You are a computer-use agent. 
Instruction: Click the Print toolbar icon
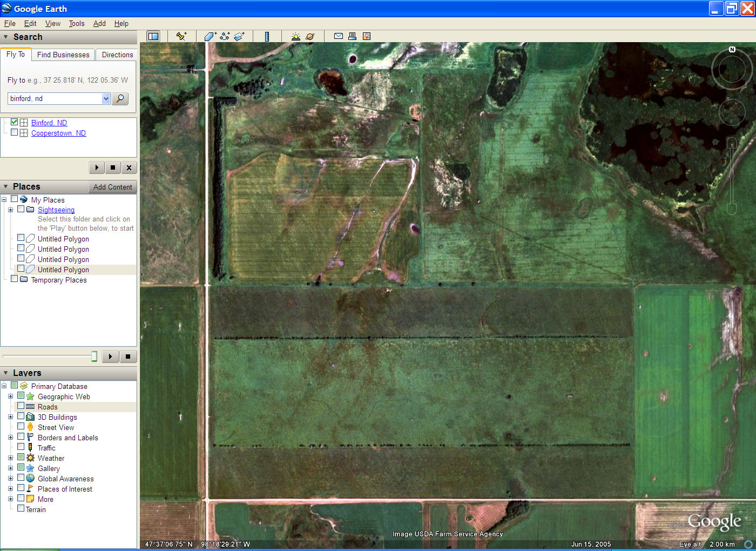click(x=352, y=36)
